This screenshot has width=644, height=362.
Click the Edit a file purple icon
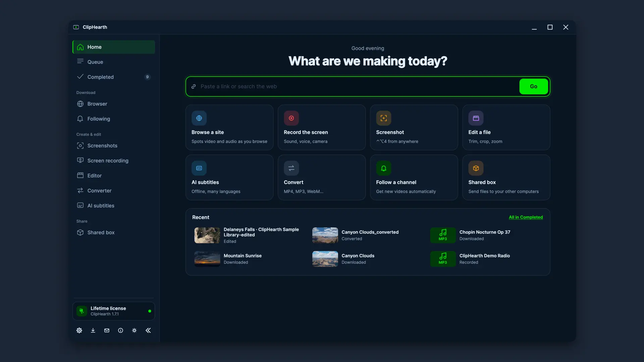coord(476,118)
